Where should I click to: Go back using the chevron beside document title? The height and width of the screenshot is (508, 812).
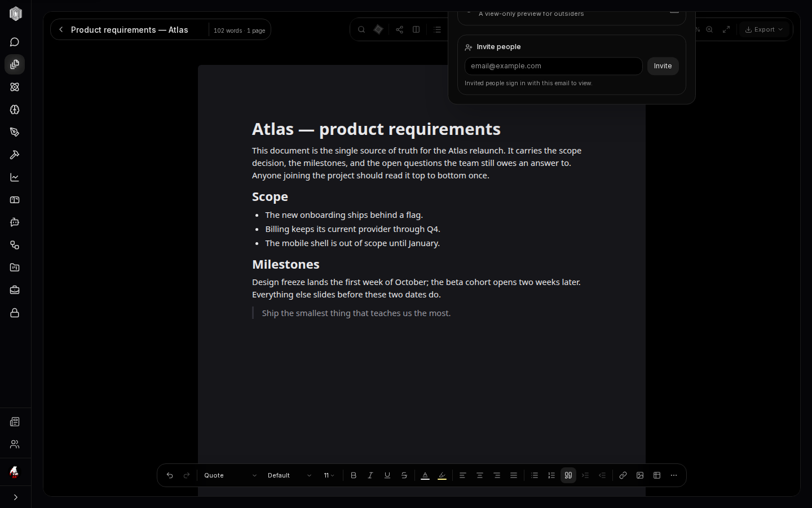coord(61,29)
